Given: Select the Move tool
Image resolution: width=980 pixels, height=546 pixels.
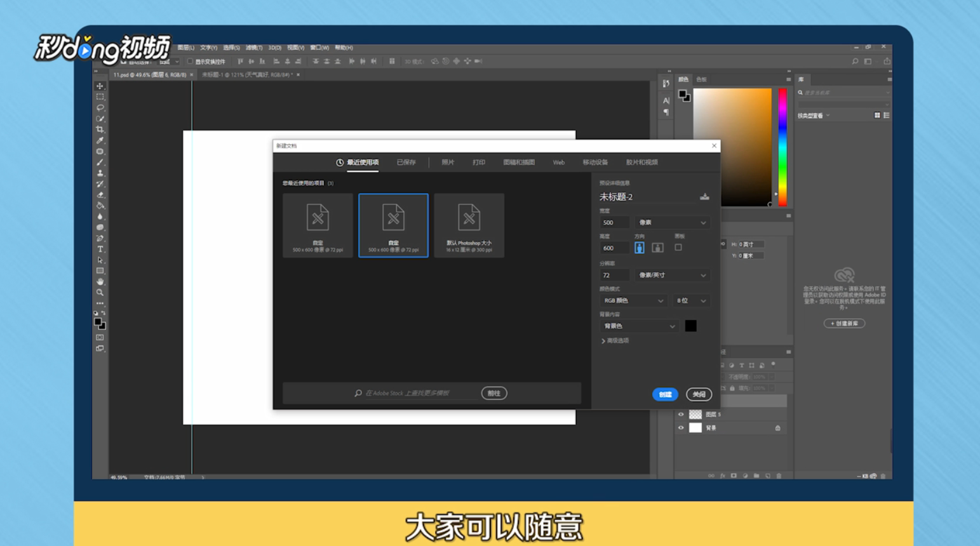Looking at the screenshot, I should pyautogui.click(x=100, y=86).
